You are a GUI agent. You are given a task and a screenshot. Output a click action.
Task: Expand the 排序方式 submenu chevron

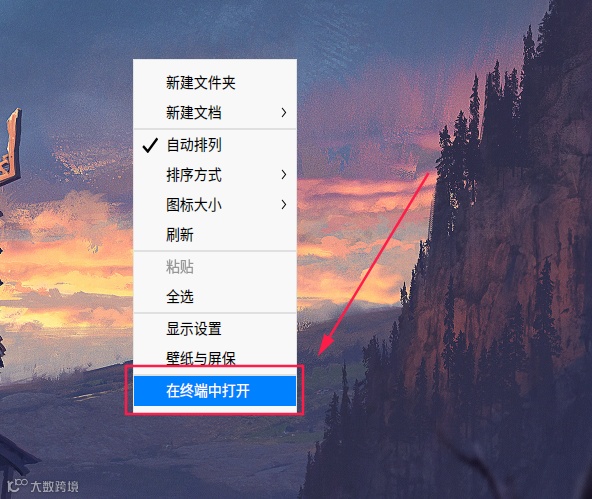pos(284,174)
